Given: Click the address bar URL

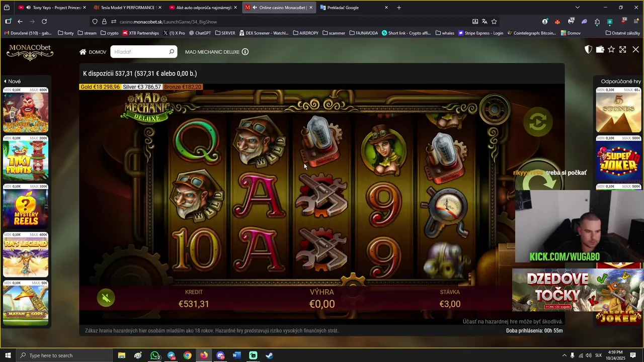Looking at the screenshot, I should pos(168,22).
